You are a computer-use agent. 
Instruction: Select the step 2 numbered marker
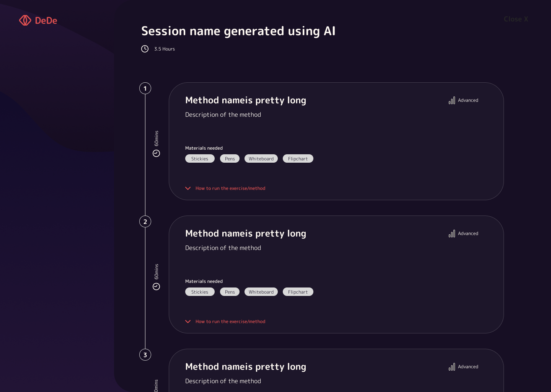coord(145,221)
